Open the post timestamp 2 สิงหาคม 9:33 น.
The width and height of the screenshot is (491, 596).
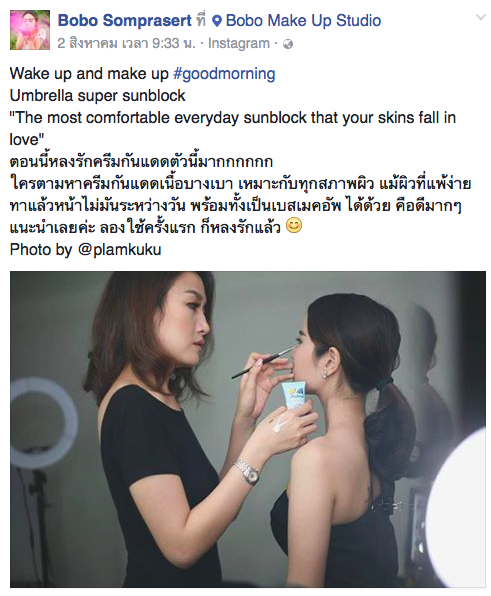pyautogui.click(x=126, y=43)
